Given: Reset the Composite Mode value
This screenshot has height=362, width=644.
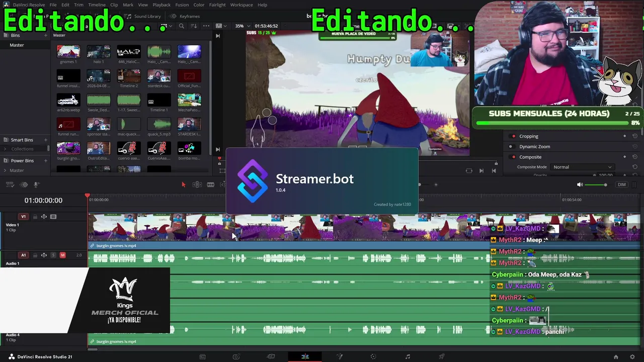Looking at the screenshot, I should tap(635, 167).
